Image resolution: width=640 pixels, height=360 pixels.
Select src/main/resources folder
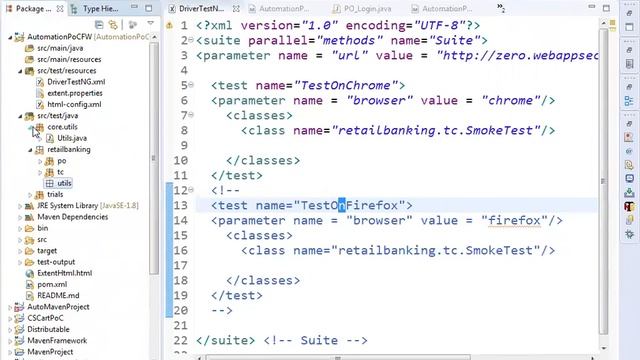coord(69,59)
